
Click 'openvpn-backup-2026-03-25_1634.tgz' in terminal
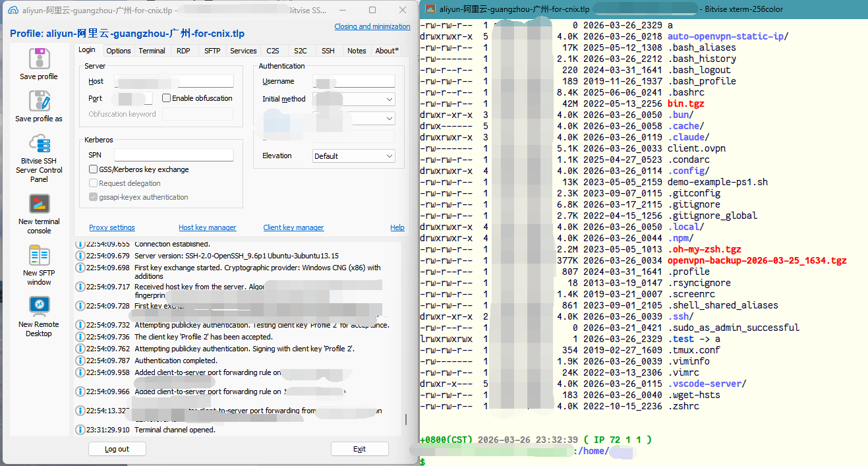(757, 260)
